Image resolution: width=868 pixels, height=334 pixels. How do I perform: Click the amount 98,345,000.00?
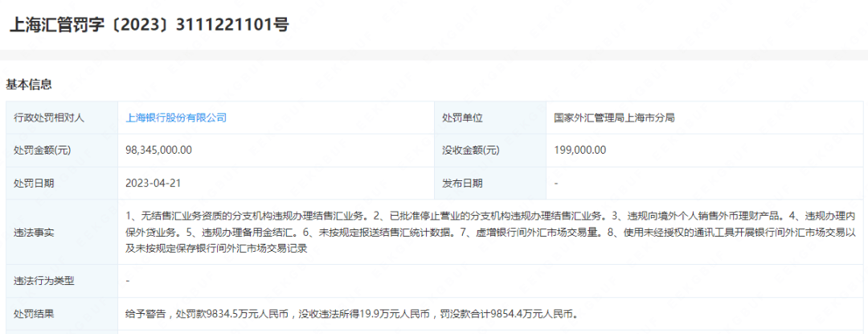(x=159, y=151)
